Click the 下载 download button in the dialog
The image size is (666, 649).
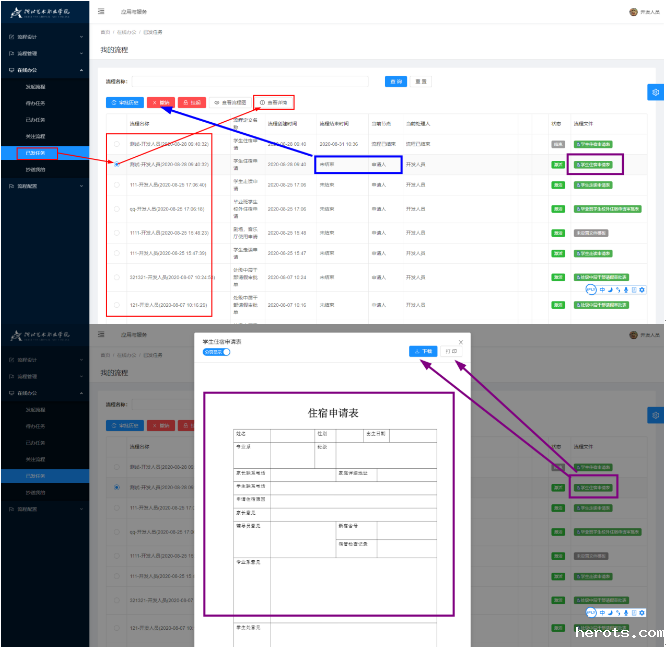pos(423,351)
